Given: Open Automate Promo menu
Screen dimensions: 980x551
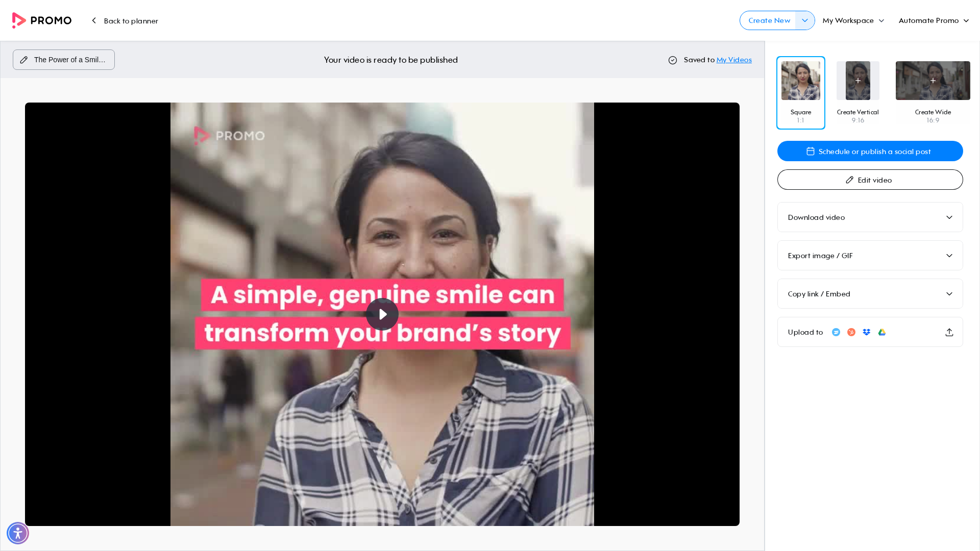Looking at the screenshot, I should click(x=934, y=20).
